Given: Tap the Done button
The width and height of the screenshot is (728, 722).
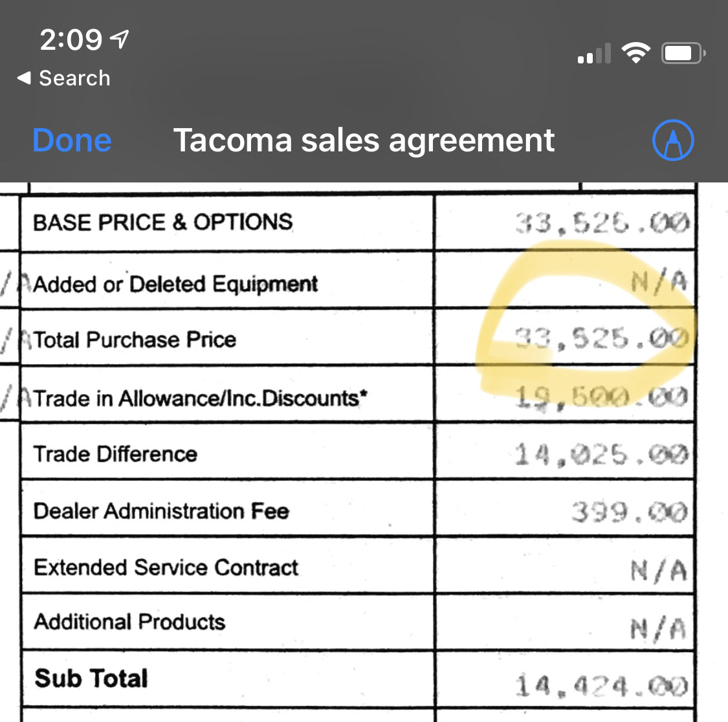Looking at the screenshot, I should (x=72, y=140).
